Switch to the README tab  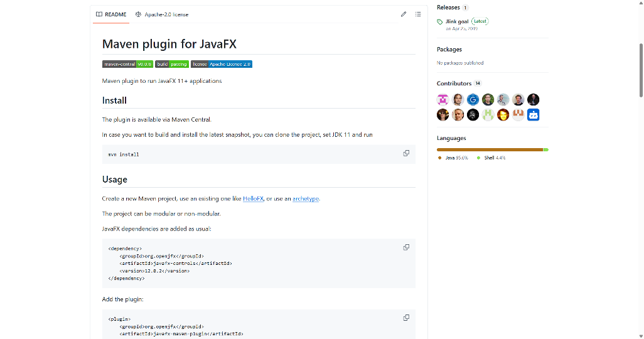pyautogui.click(x=111, y=14)
